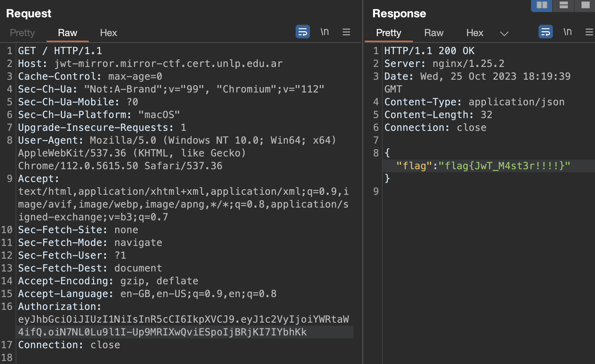This screenshot has width=595, height=364.
Task: Open the Response pane options menu
Action: [x=589, y=32]
